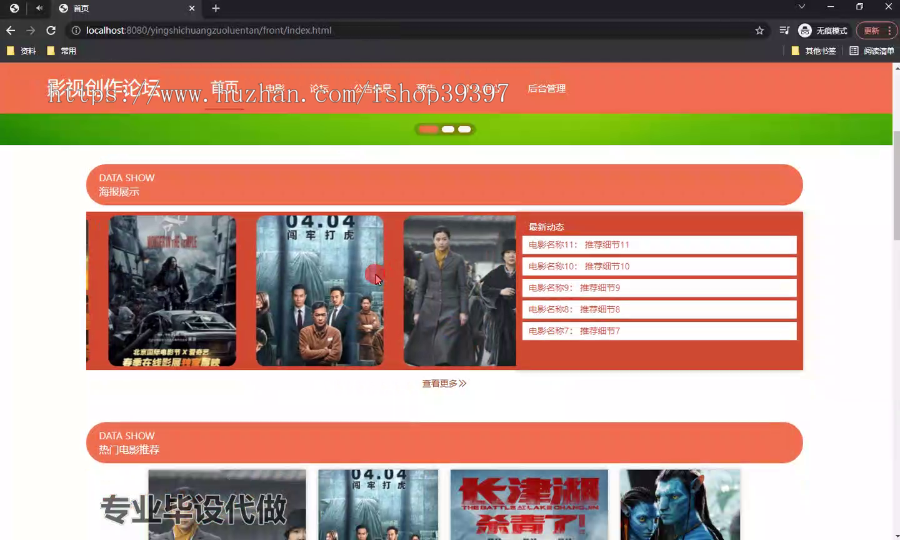This screenshot has height=540, width=900.
Task: Open 电影名称11: 推荐细节11 news item
Action: click(660, 244)
